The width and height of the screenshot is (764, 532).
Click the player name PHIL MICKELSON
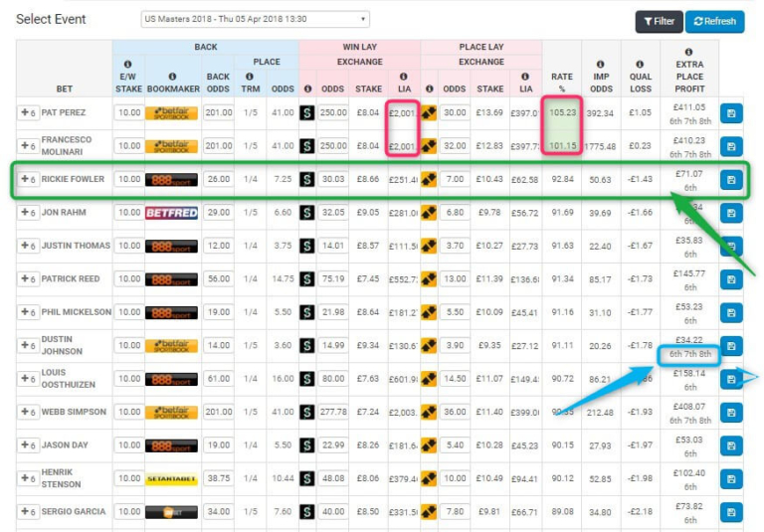coord(77,312)
